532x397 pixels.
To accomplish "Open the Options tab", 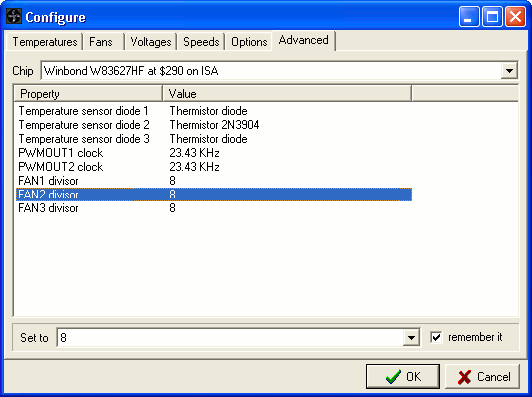I will (249, 42).
